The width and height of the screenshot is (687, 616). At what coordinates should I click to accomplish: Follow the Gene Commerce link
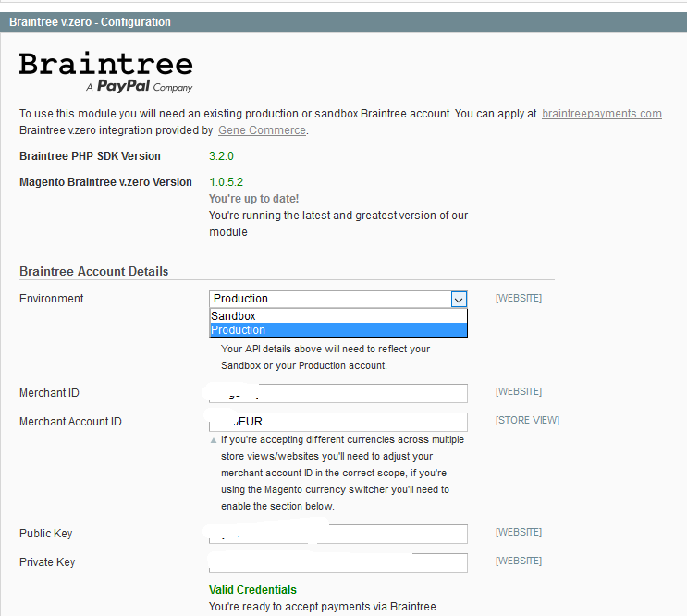click(x=262, y=130)
